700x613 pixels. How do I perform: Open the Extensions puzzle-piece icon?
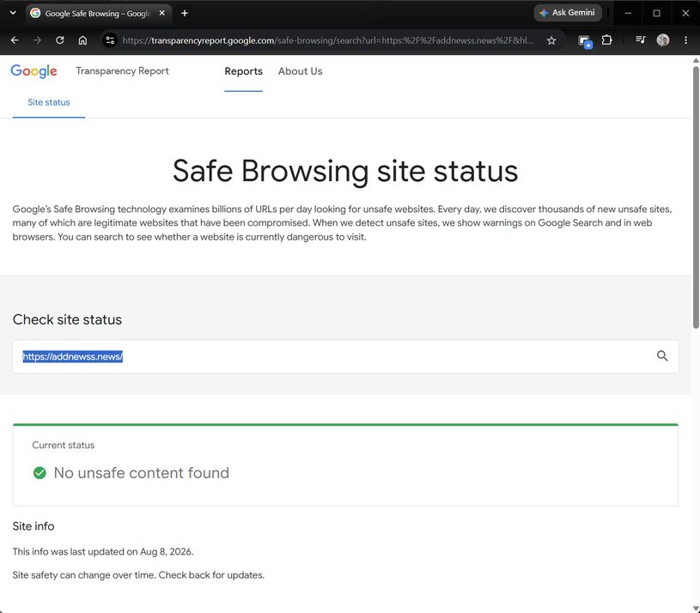coord(606,40)
